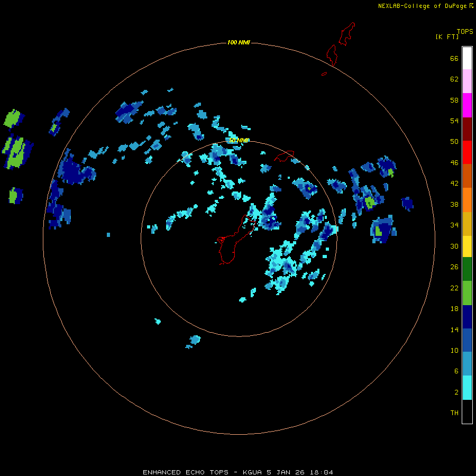Click the legend value "34"

click(454, 225)
